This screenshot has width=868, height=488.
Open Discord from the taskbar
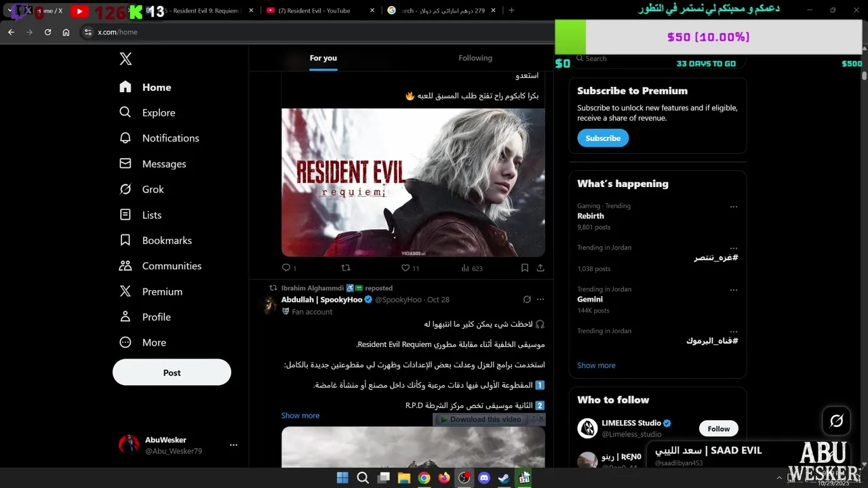pos(484,478)
